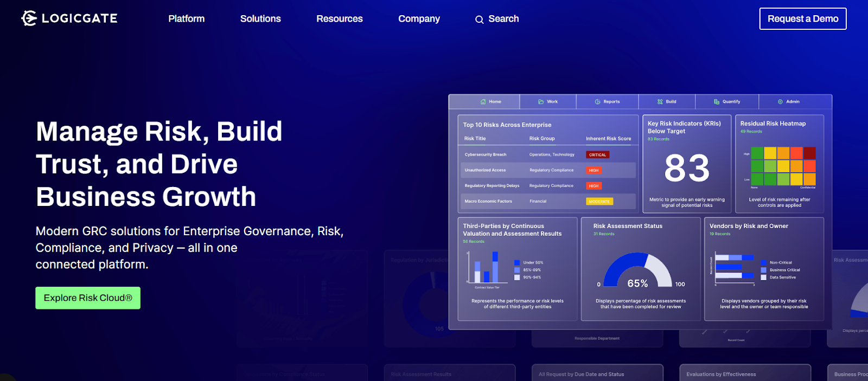868x381 pixels.
Task: Click the Financial risk group cell
Action: 538,202
